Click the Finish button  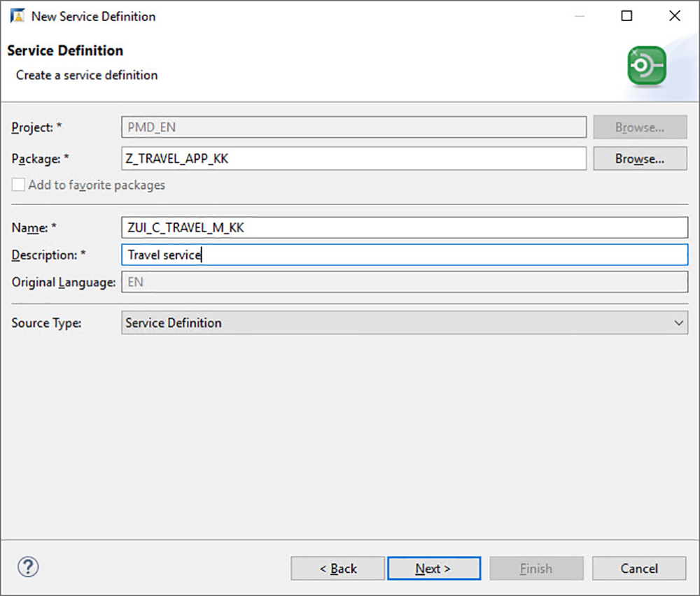tap(536, 568)
